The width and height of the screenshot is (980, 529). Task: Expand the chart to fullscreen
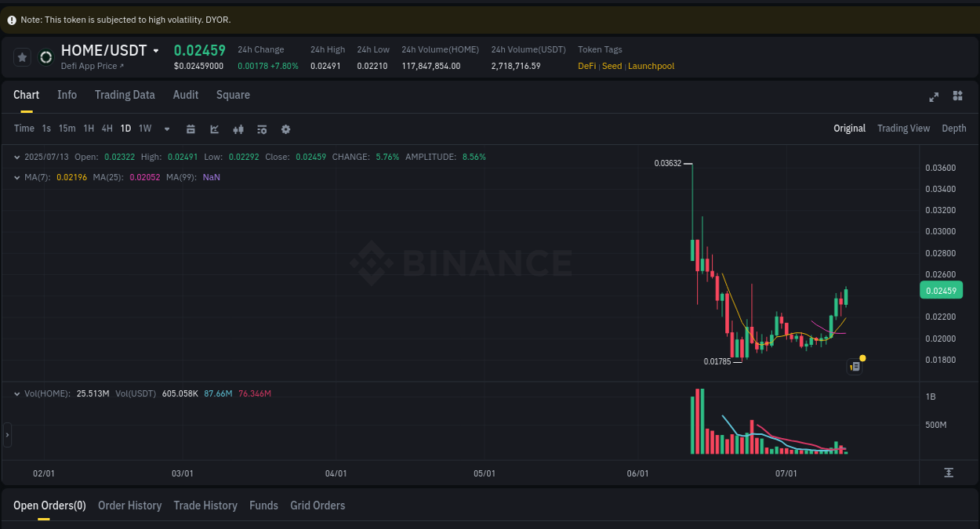pos(934,96)
